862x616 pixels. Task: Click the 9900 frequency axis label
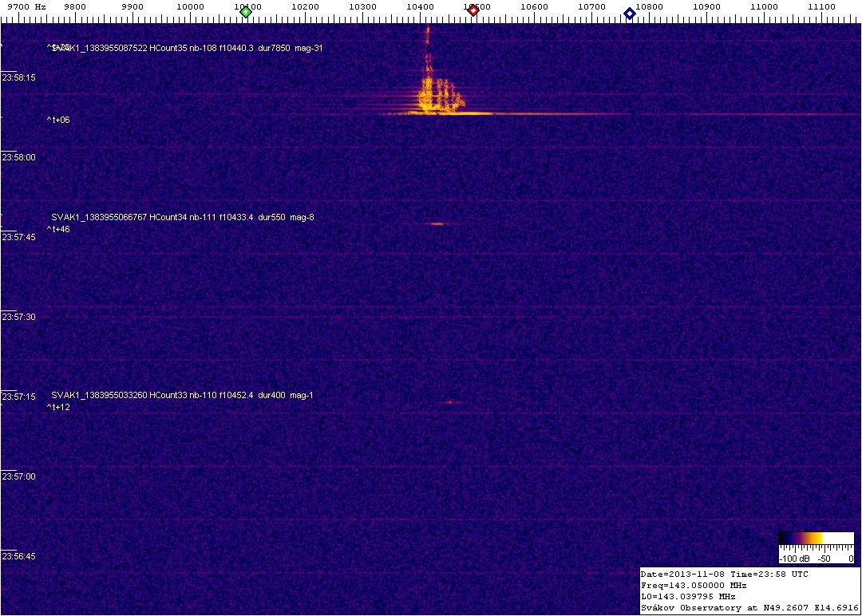pyautogui.click(x=132, y=6)
